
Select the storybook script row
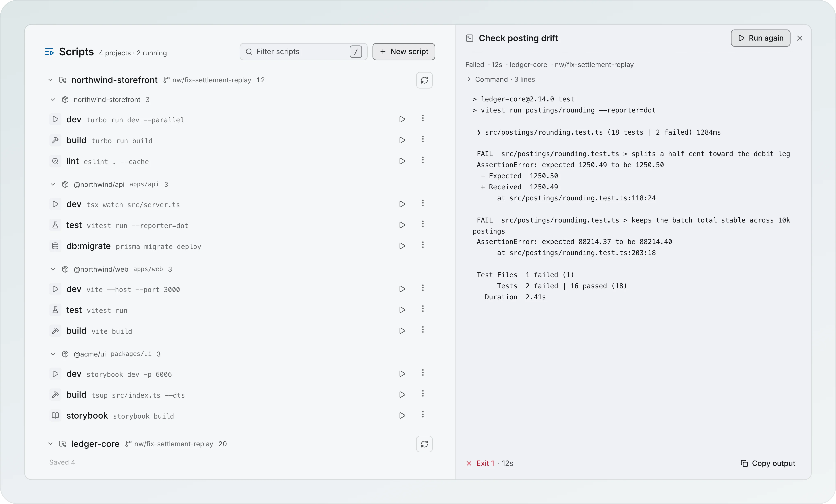(241, 415)
